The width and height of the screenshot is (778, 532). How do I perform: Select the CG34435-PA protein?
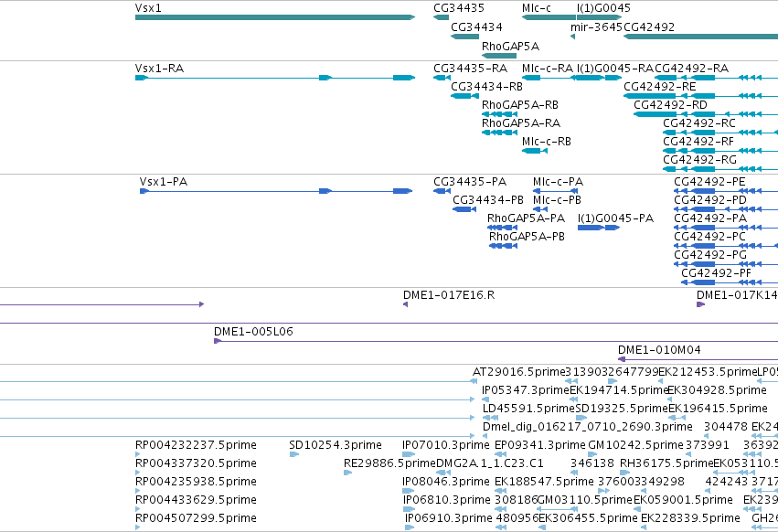pyautogui.click(x=442, y=191)
